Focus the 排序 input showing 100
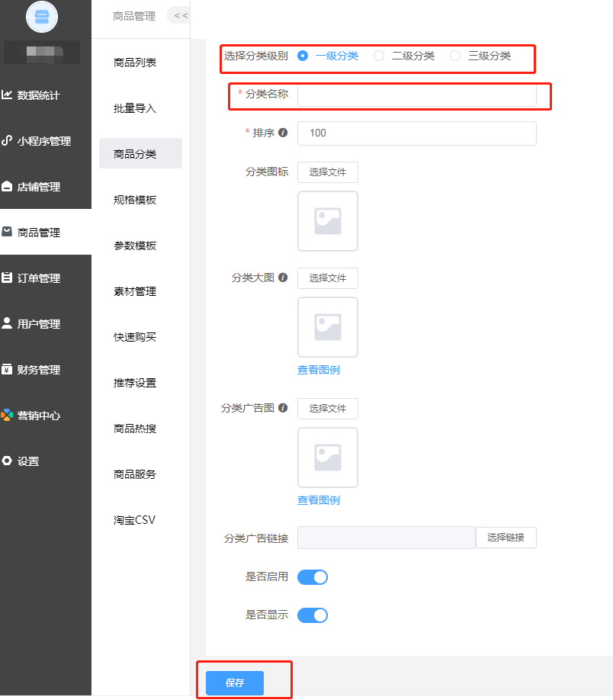The image size is (613, 700). (x=416, y=133)
